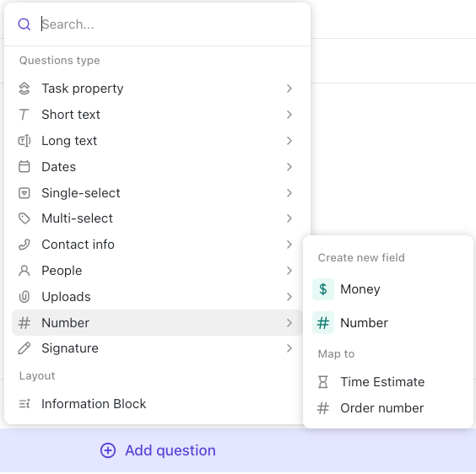Click the Uploads paperclip icon
Screen dimensions: 476x474
click(x=24, y=297)
